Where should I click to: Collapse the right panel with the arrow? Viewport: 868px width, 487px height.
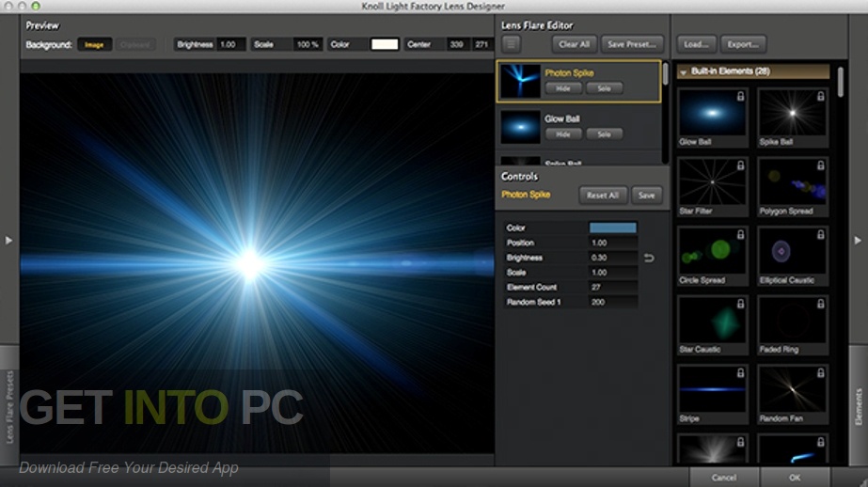tap(858, 240)
